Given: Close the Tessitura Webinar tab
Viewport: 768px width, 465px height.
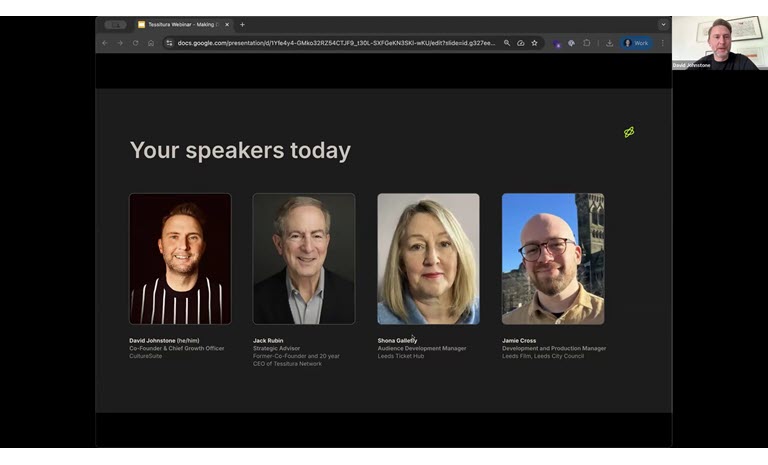Looking at the screenshot, I should point(227,24).
